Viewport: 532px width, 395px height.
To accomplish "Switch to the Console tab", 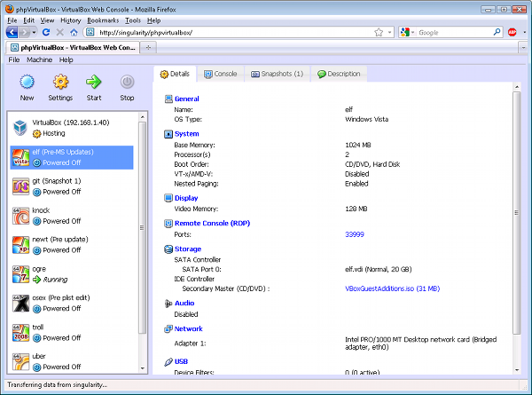I will click(x=220, y=74).
